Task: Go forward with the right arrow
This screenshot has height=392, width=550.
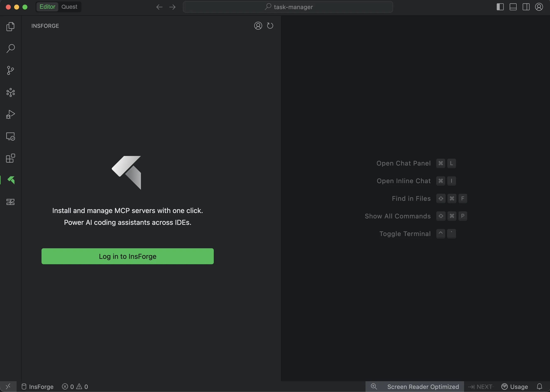Action: (x=172, y=7)
